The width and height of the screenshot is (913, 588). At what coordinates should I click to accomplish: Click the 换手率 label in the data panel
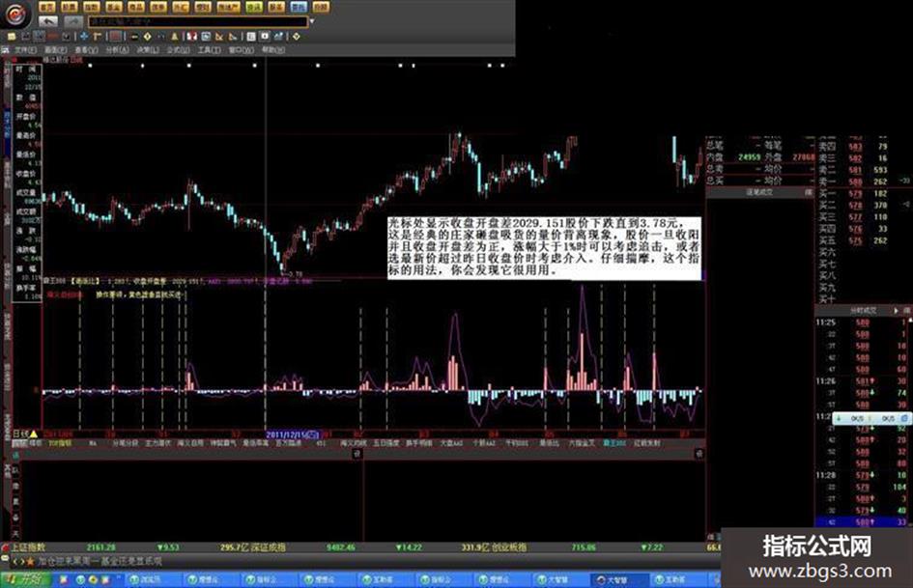pyautogui.click(x=27, y=288)
